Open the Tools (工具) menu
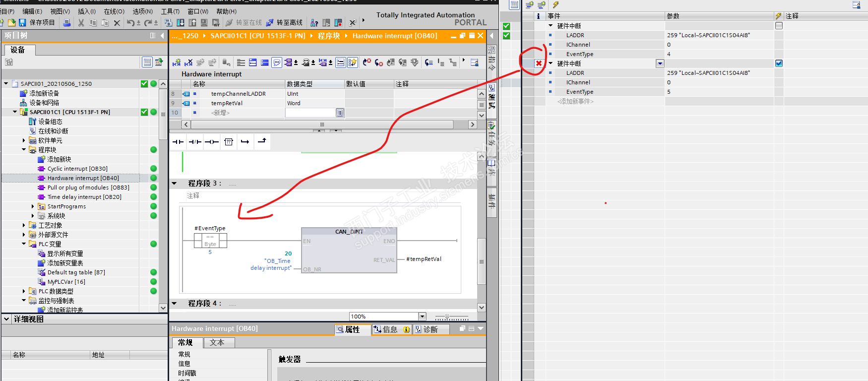868x381 pixels. [x=171, y=11]
